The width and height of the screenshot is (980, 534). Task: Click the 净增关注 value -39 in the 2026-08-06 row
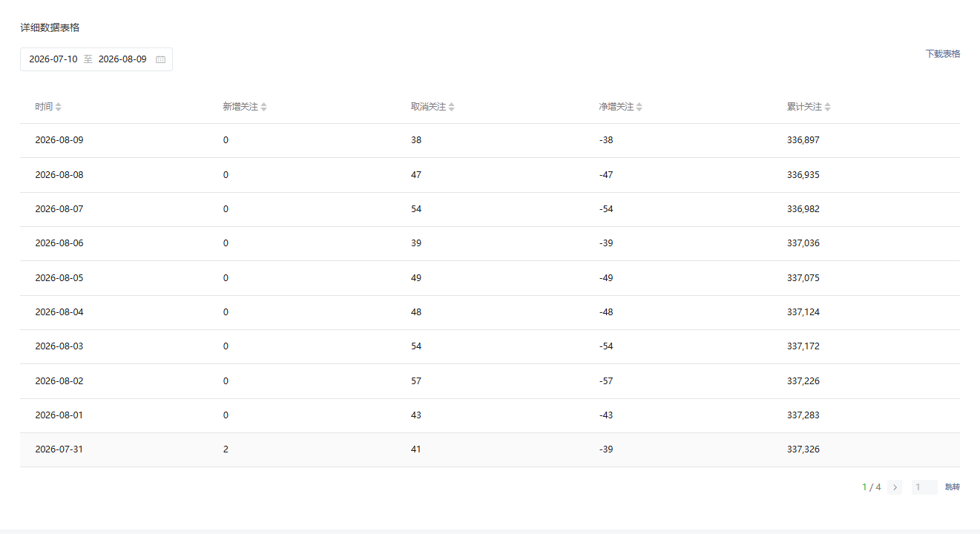(606, 243)
